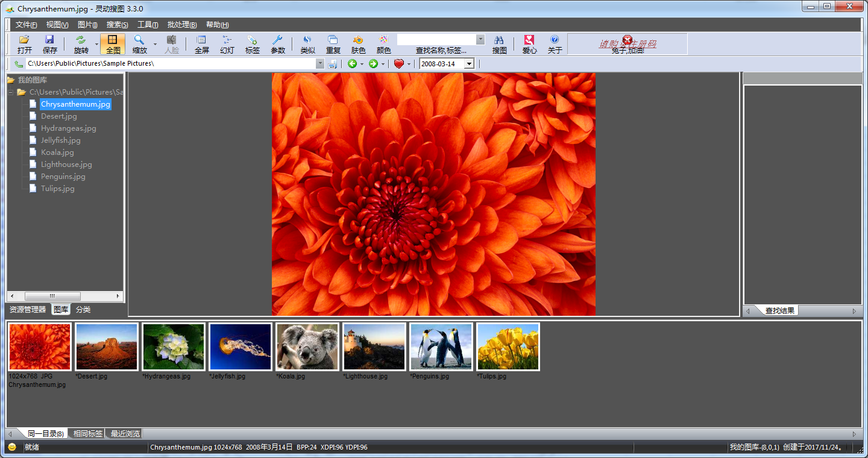This screenshot has height=458, width=868.
Task: Go back with the green left arrow
Action: [x=353, y=64]
